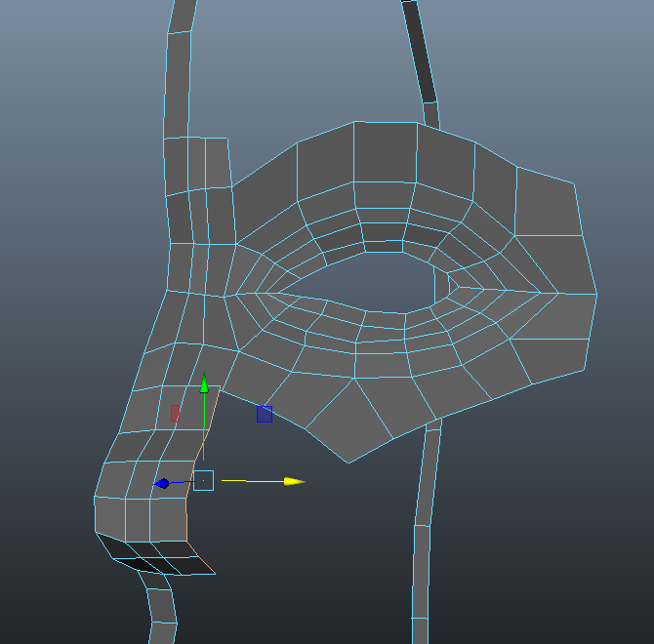Click the green Y-axis arrow of the manipulator
The width and height of the screenshot is (654, 644).
pyautogui.click(x=204, y=382)
